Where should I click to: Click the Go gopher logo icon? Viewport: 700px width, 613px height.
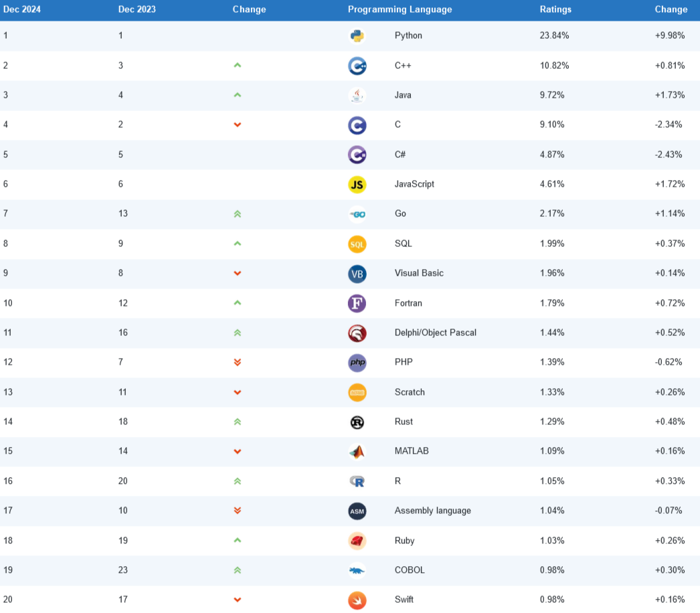(357, 214)
